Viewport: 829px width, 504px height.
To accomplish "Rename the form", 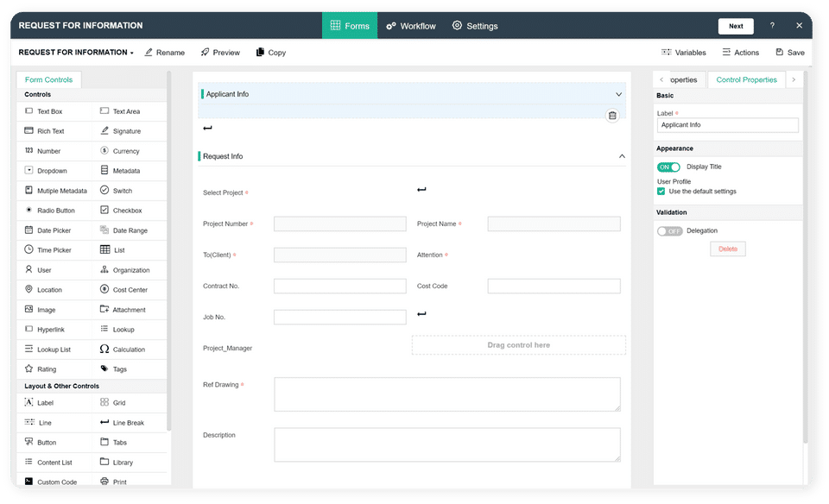I will [x=165, y=53].
